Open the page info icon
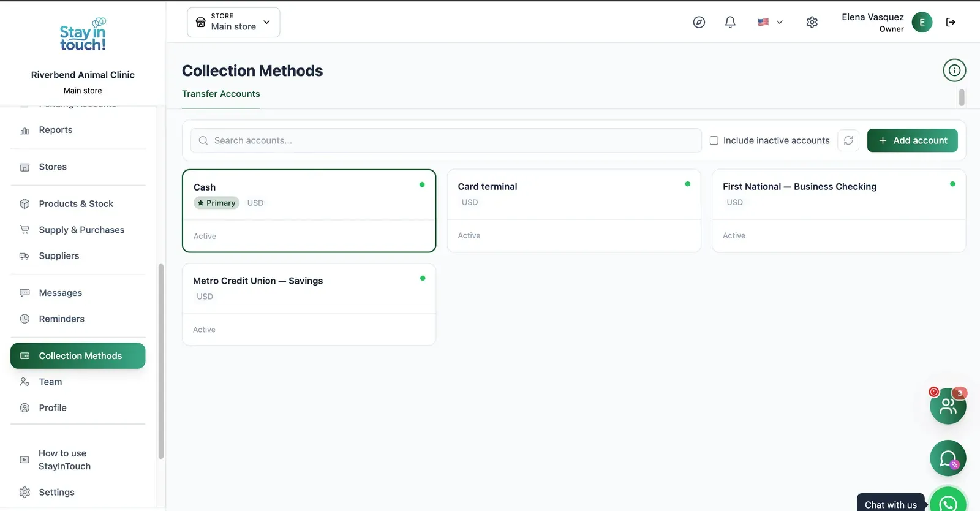 (954, 70)
